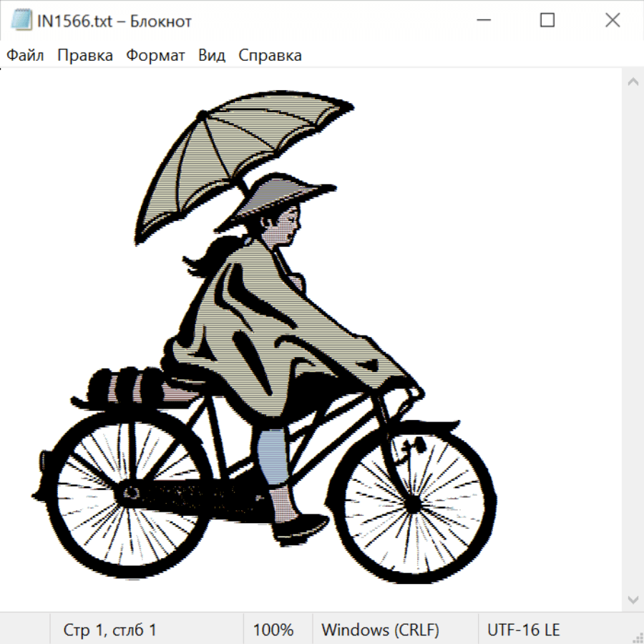Image resolution: width=644 pixels, height=644 pixels.
Task: Minimize the Notepad window
Action: pyautogui.click(x=482, y=21)
